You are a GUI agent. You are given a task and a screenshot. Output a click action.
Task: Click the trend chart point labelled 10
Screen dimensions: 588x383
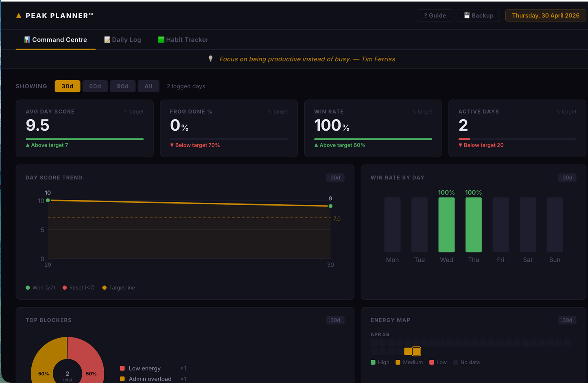point(48,200)
